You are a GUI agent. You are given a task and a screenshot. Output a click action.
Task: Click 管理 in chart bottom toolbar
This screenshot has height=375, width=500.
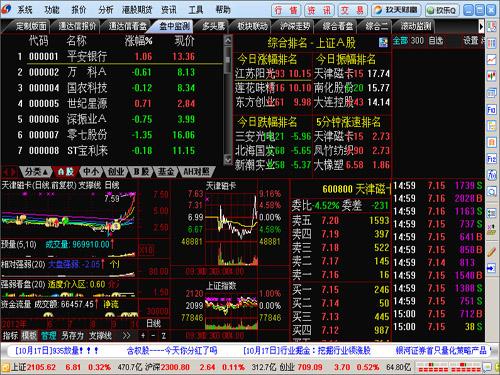(x=49, y=336)
